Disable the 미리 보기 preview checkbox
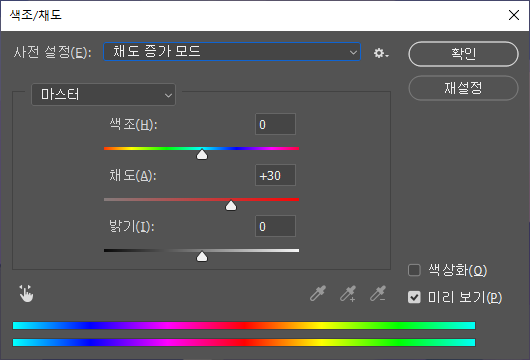 point(414,297)
